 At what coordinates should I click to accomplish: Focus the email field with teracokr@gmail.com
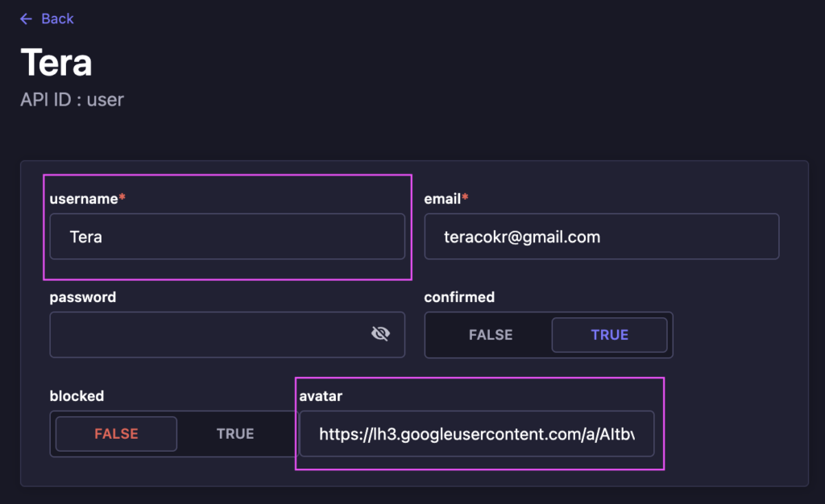(601, 237)
